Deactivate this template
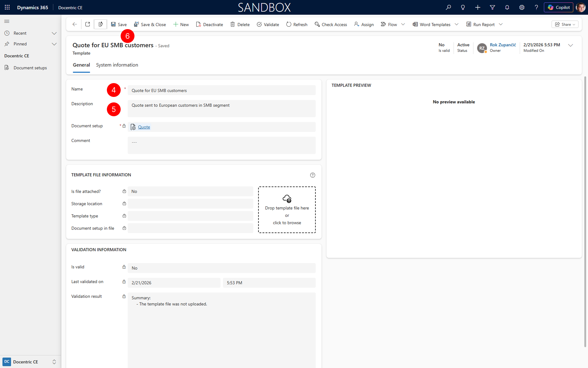The width and height of the screenshot is (588, 368). pyautogui.click(x=209, y=24)
